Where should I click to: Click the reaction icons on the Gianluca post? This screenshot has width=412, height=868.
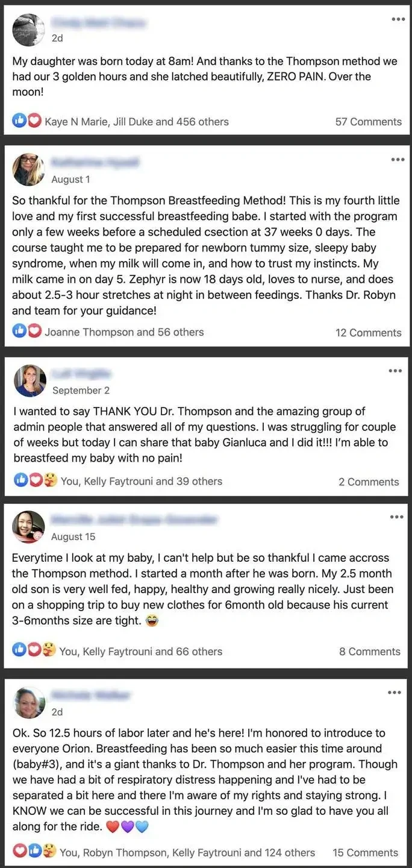pyautogui.click(x=35, y=480)
